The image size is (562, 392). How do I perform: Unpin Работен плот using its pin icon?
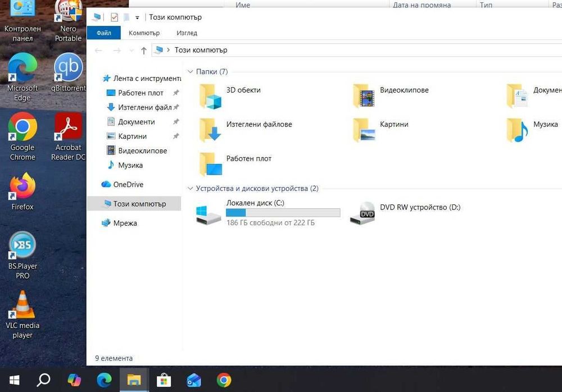176,93
